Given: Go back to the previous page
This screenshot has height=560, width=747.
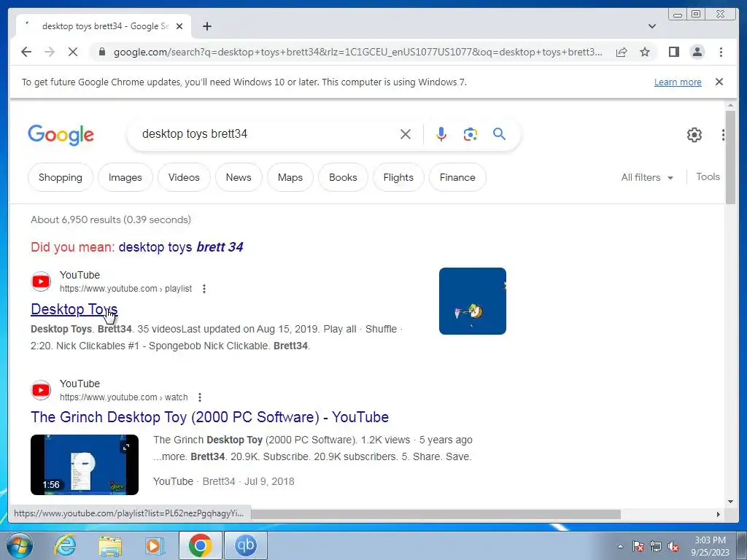Looking at the screenshot, I should click(x=26, y=52).
